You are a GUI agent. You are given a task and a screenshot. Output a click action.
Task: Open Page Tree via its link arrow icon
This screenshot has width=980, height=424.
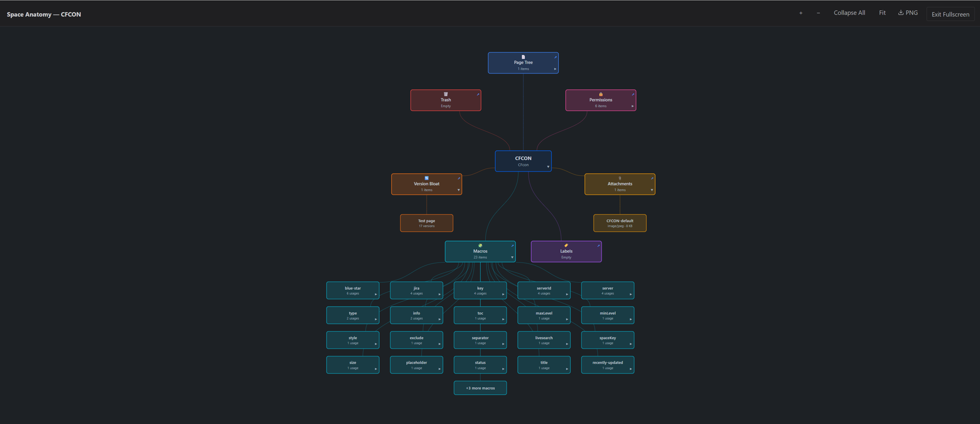point(555,57)
